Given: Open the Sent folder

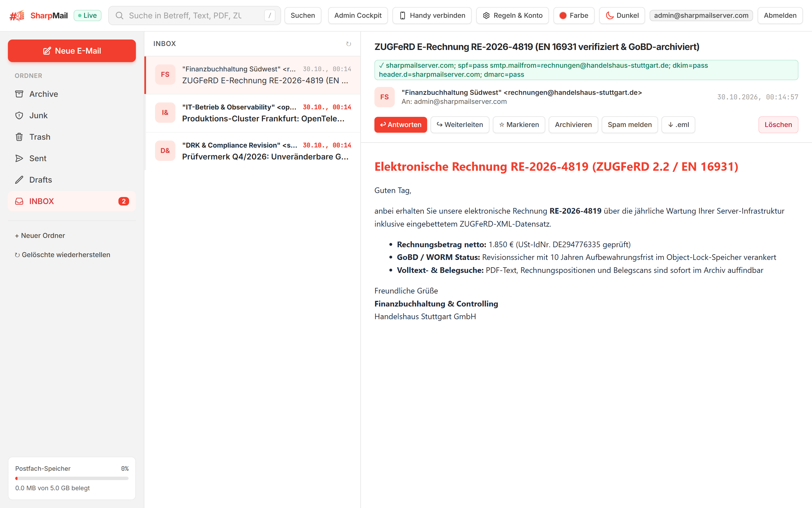Looking at the screenshot, I should click(72, 158).
